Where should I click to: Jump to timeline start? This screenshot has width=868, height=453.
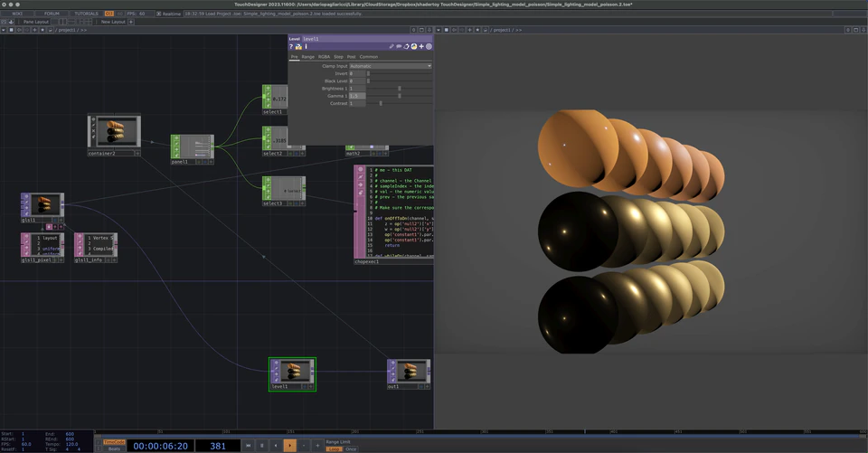(x=248, y=445)
